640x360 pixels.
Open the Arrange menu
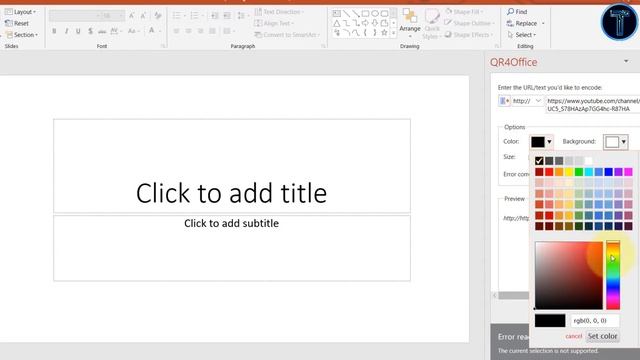coord(410,22)
